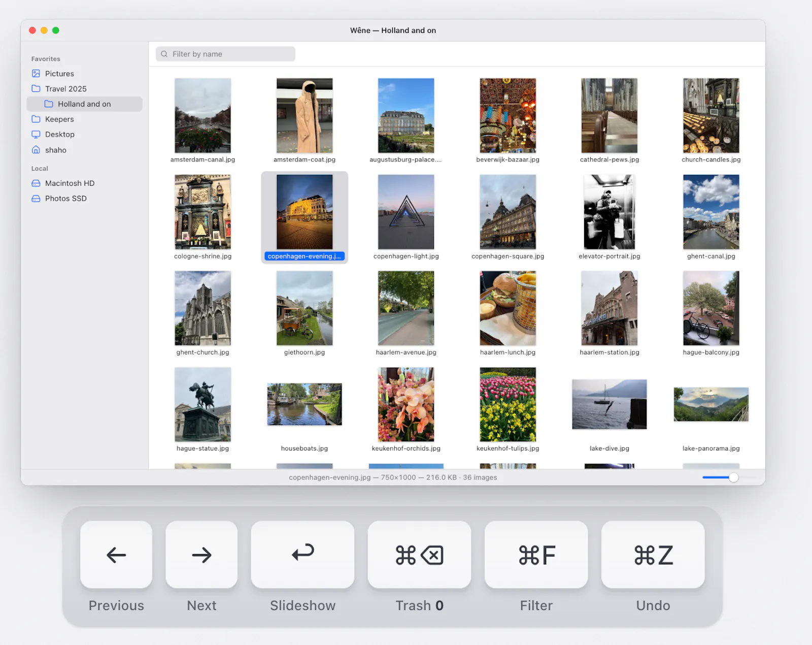Select the lake-panorama.jpg thumbnail
This screenshot has height=645, width=812.
coord(711,404)
